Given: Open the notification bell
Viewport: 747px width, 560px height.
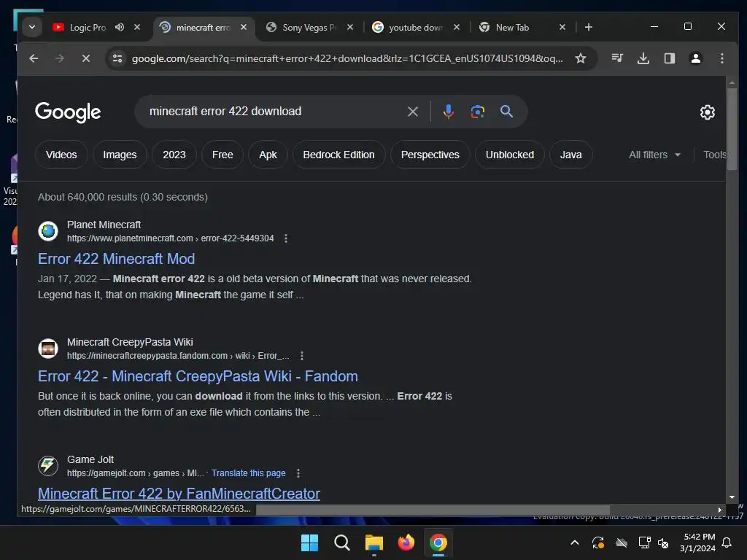Looking at the screenshot, I should click(727, 542).
